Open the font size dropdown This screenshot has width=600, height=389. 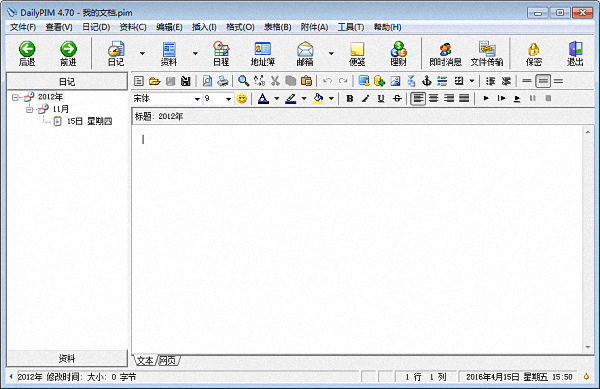(x=228, y=99)
